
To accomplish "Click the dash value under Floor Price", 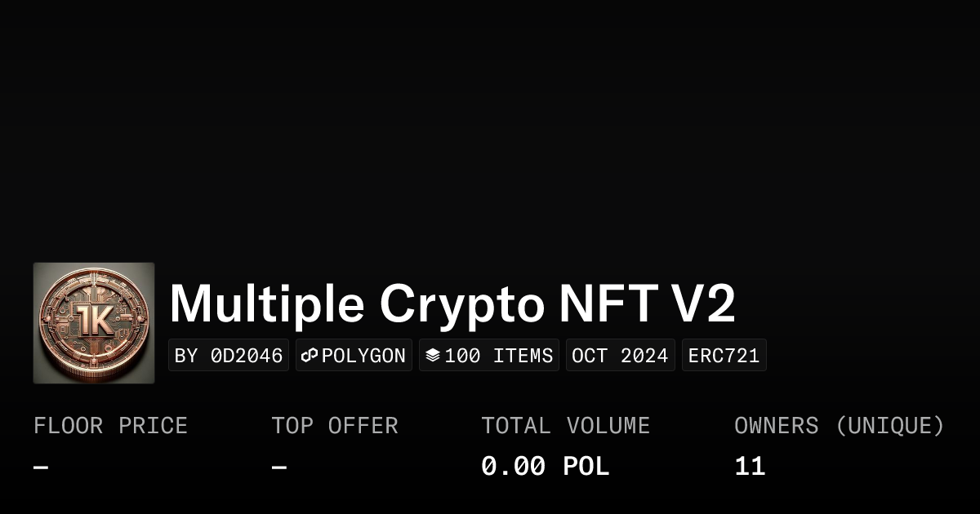I will [x=41, y=467].
